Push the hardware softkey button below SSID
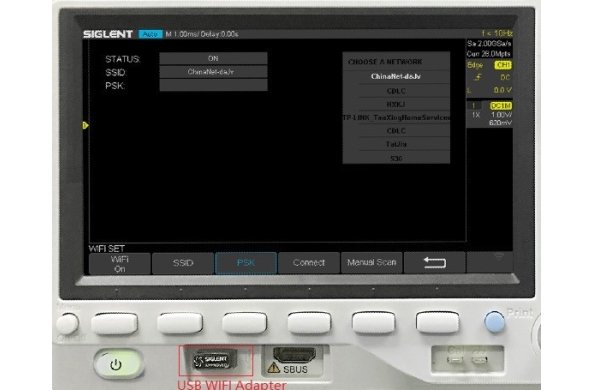This screenshot has width=600, height=390. (179, 323)
